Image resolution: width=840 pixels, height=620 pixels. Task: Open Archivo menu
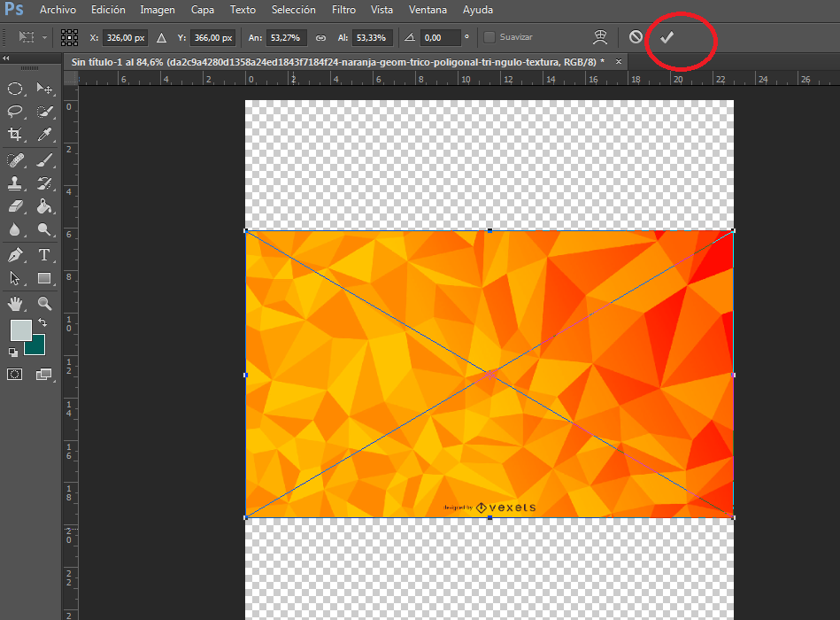click(58, 10)
